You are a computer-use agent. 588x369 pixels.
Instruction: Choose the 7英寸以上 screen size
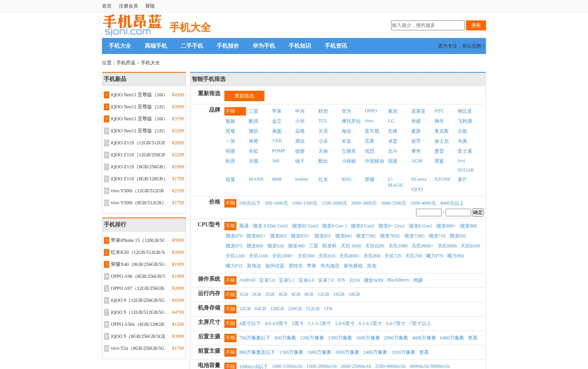click(x=420, y=323)
